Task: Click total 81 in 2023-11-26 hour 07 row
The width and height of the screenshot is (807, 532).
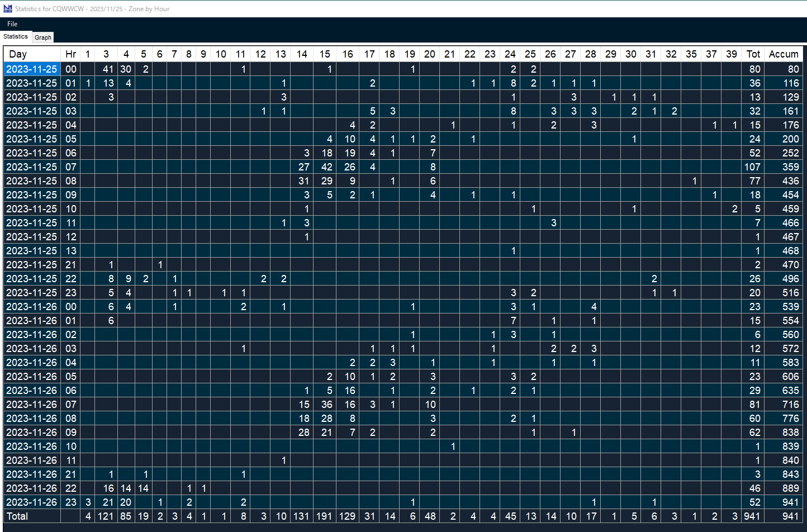Action: (753, 405)
